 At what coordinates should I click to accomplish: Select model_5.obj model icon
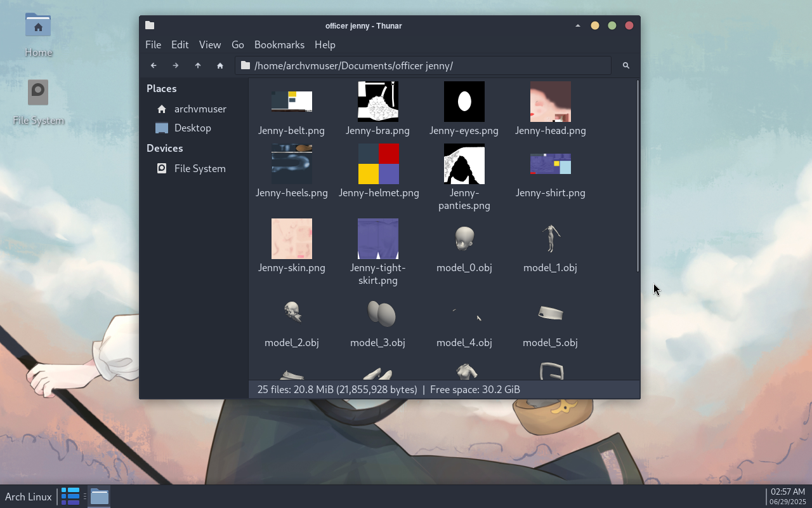(x=551, y=313)
